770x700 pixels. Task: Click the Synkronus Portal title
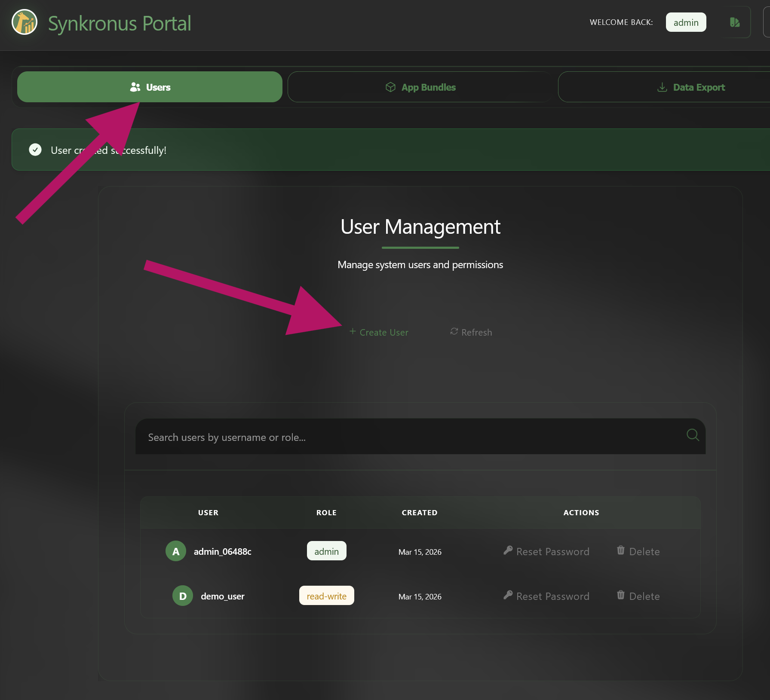[x=120, y=23]
